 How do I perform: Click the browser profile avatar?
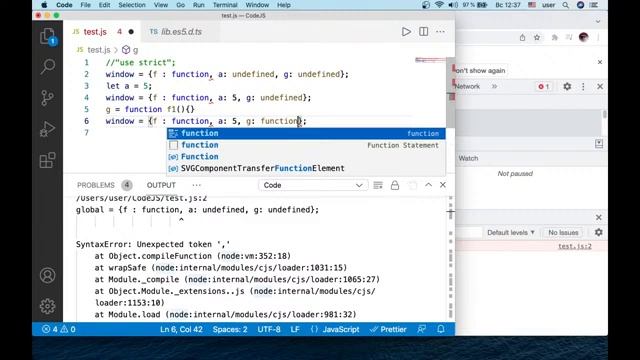click(x=583, y=37)
